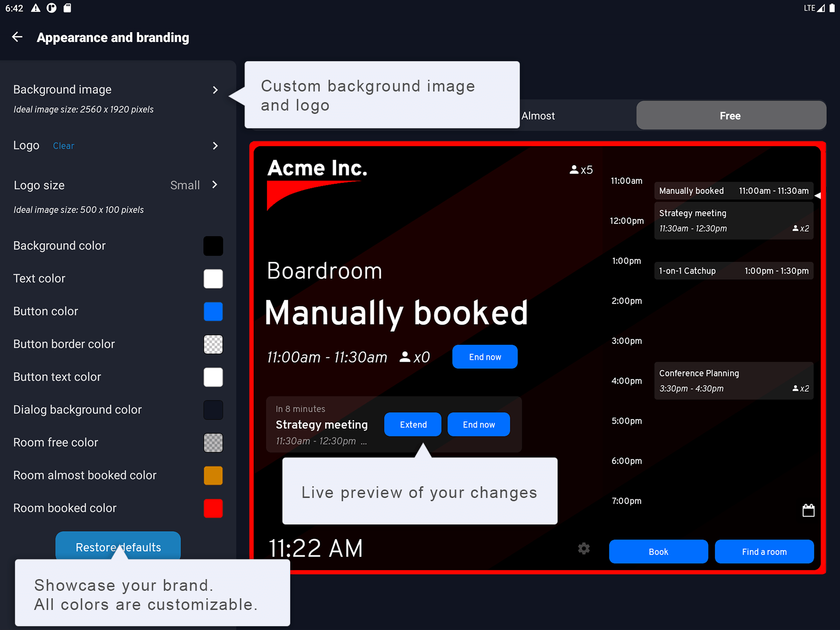The height and width of the screenshot is (630, 840).
Task: Change the Room booked color swatch
Action: 213,508
